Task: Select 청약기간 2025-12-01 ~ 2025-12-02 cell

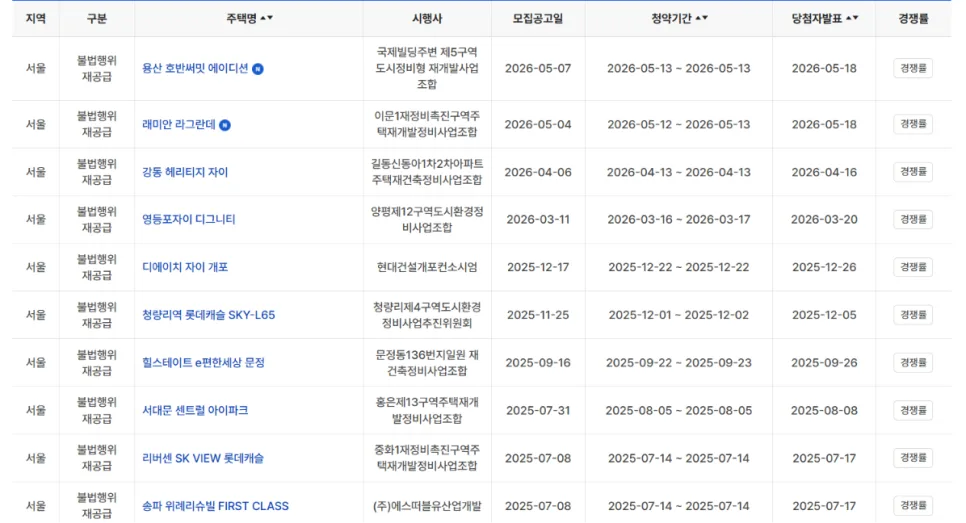Action: (x=678, y=315)
